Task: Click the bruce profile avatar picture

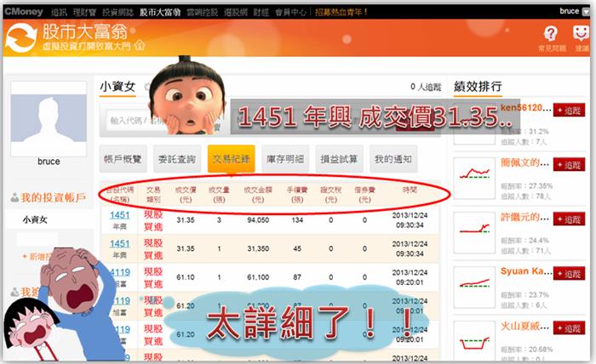Action: point(49,118)
